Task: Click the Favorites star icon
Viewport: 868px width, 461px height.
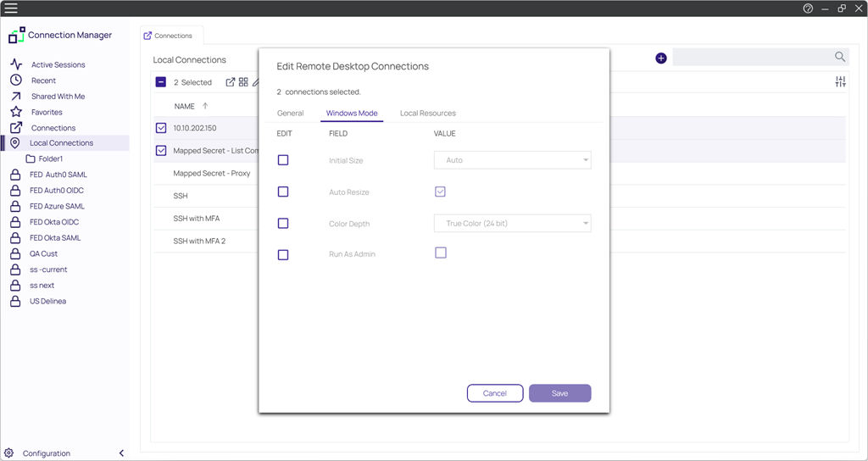Action: pyautogui.click(x=16, y=112)
